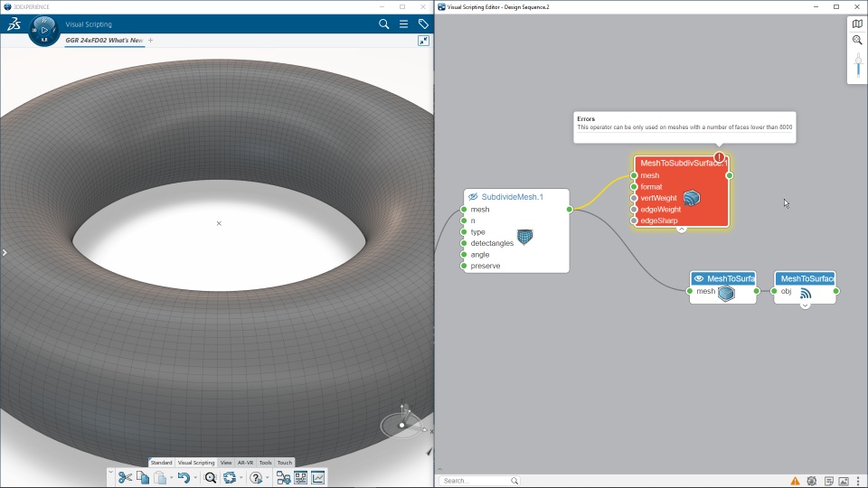868x488 pixels.
Task: Click the output port of SubdivideMesh.1
Action: pyautogui.click(x=569, y=209)
